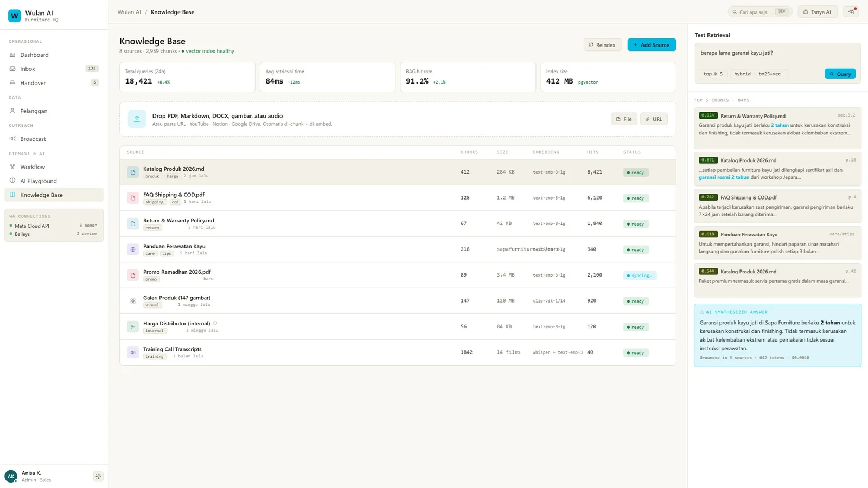868x488 pixels.
Task: Click the upload icon in the drop zone
Action: (x=137, y=119)
